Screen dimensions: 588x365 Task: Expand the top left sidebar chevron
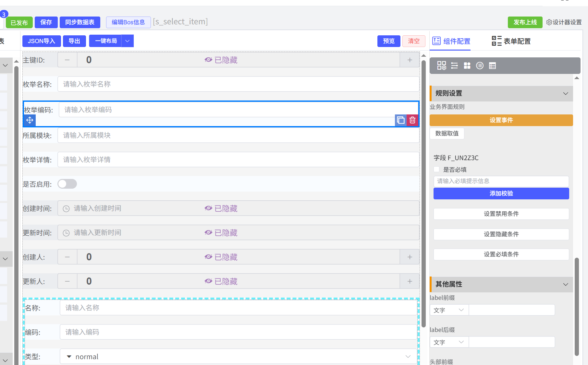[5, 65]
